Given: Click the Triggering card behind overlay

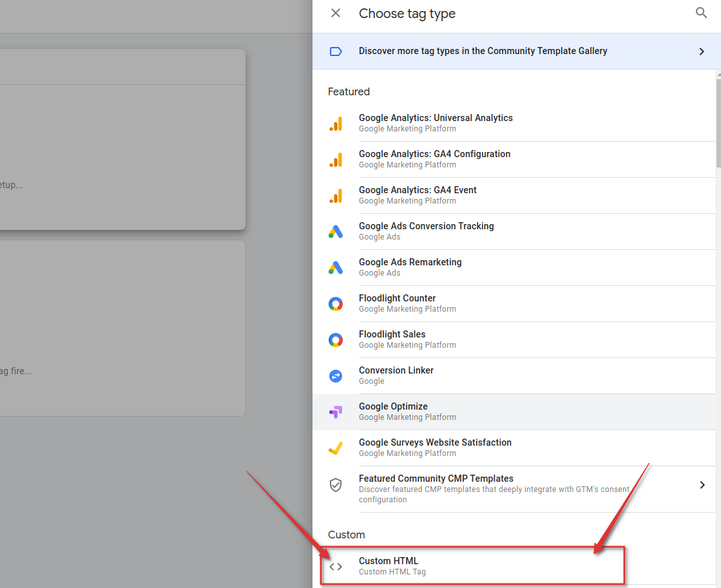Looking at the screenshot, I should pyautogui.click(x=122, y=328).
